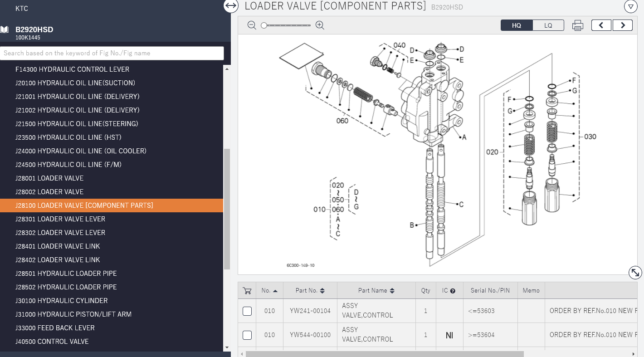
Task: Open J28502 HYDRAULIC LOADER PIPE
Action: pyautogui.click(x=112, y=287)
